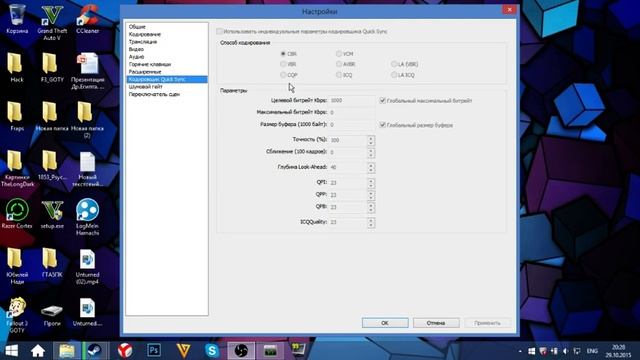Switch to OBS via its taskbar icon
Screen dimensions: 640x360
coord(241,351)
